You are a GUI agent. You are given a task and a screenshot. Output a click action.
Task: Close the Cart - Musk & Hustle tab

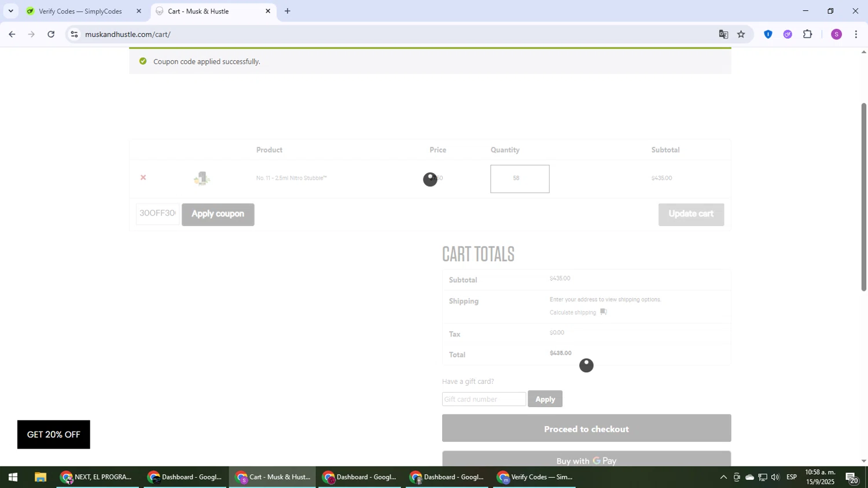tap(268, 11)
